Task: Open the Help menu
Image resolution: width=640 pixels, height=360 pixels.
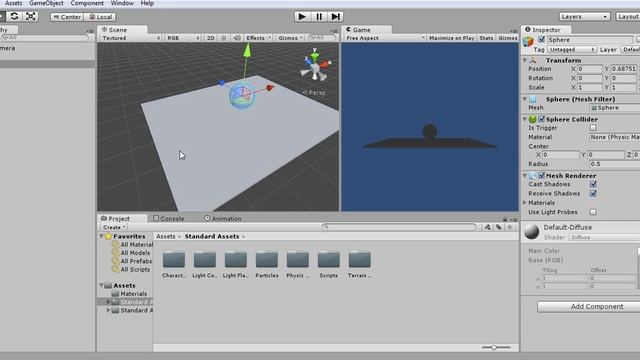Action: coord(147,3)
